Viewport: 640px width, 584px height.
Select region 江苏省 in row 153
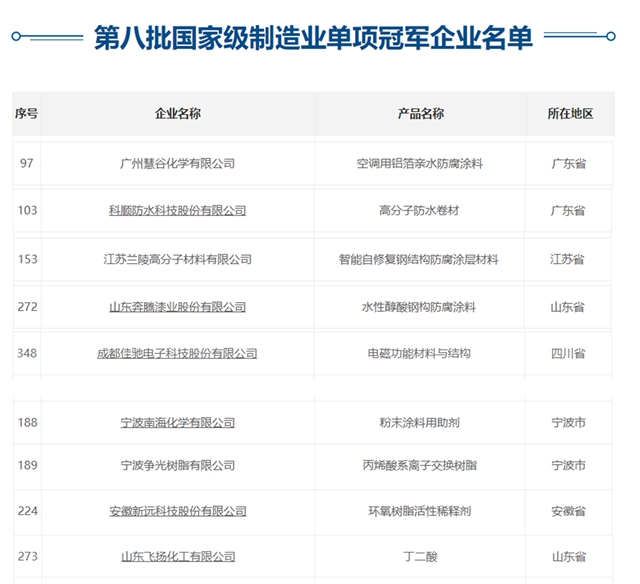pos(567,260)
